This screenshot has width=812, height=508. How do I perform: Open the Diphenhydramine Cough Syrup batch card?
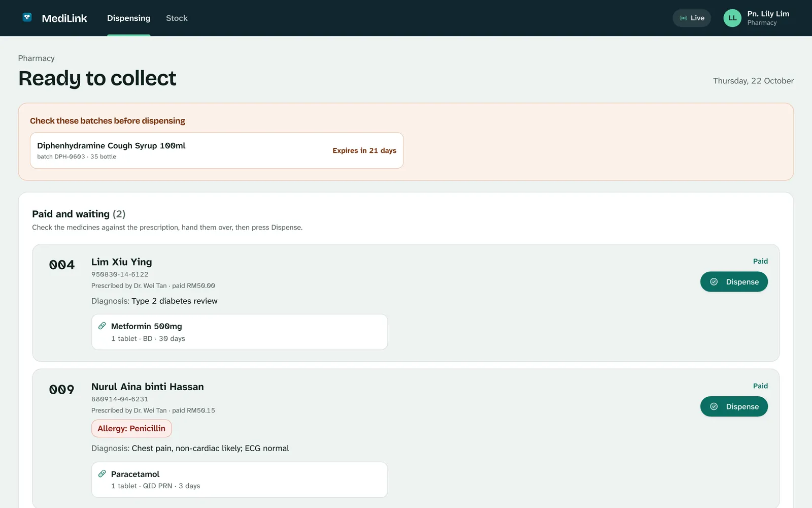point(217,150)
